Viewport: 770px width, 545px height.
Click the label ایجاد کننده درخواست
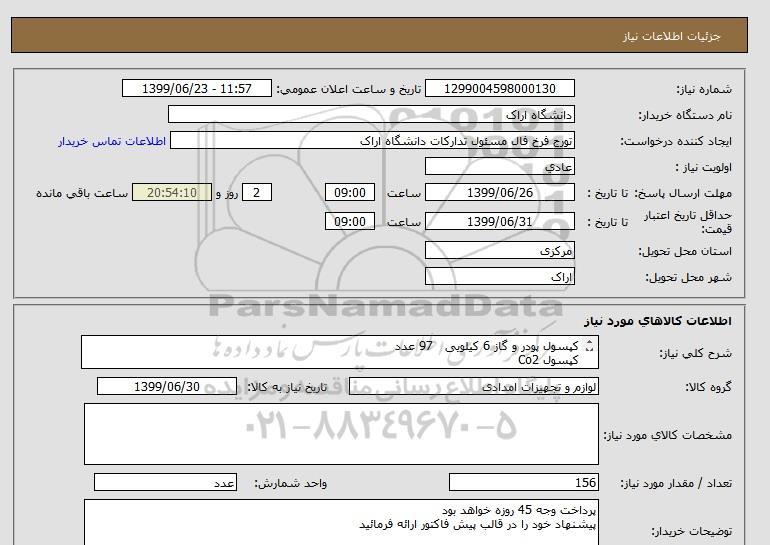coord(676,141)
